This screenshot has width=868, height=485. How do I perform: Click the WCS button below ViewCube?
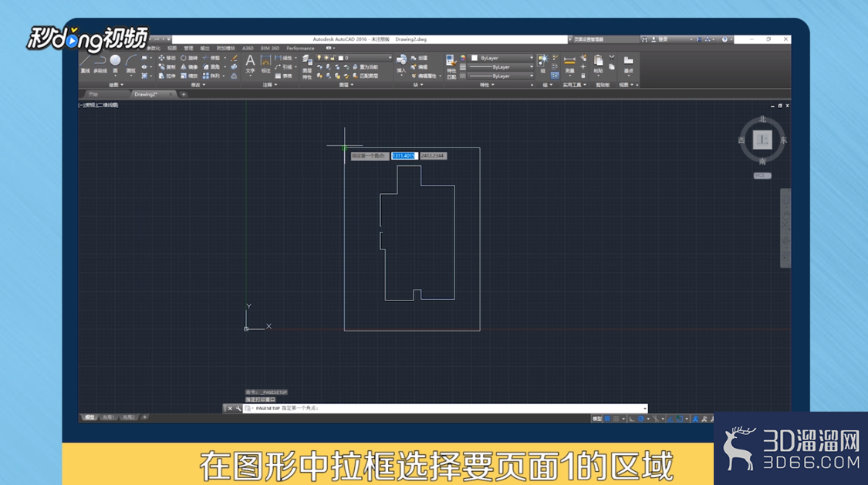pyautogui.click(x=762, y=176)
